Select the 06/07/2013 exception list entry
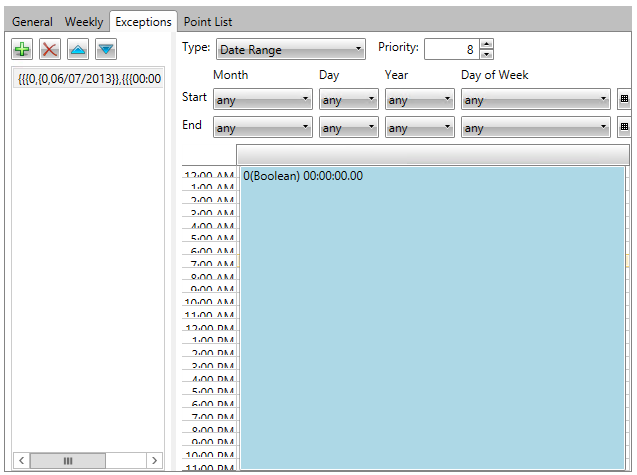The image size is (637, 475). click(x=89, y=78)
